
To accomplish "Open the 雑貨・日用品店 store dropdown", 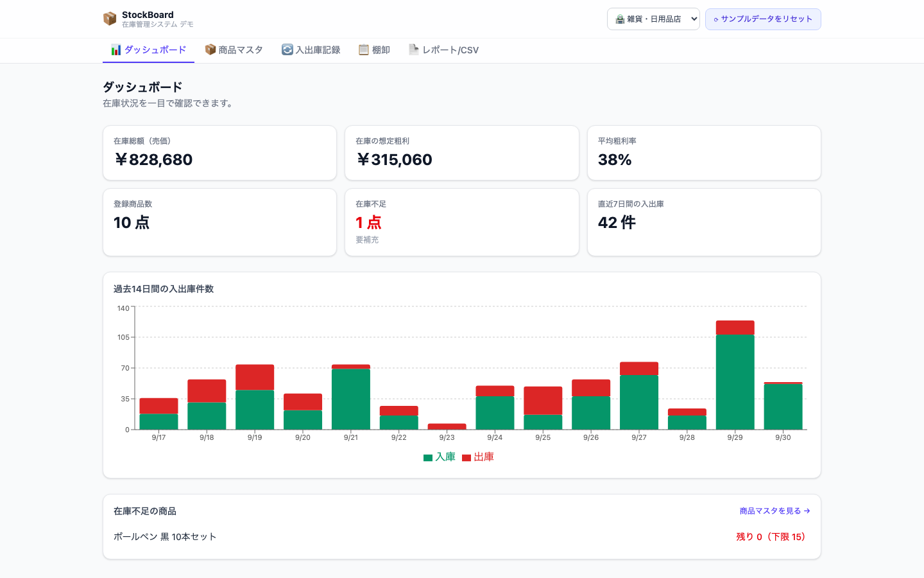I will click(653, 19).
